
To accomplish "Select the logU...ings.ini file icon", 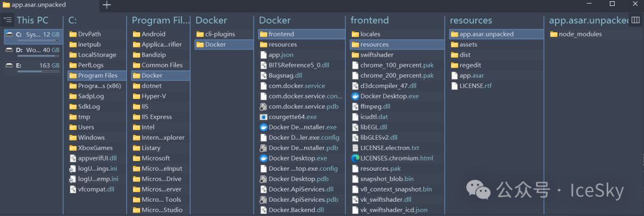I will pos(73,168).
